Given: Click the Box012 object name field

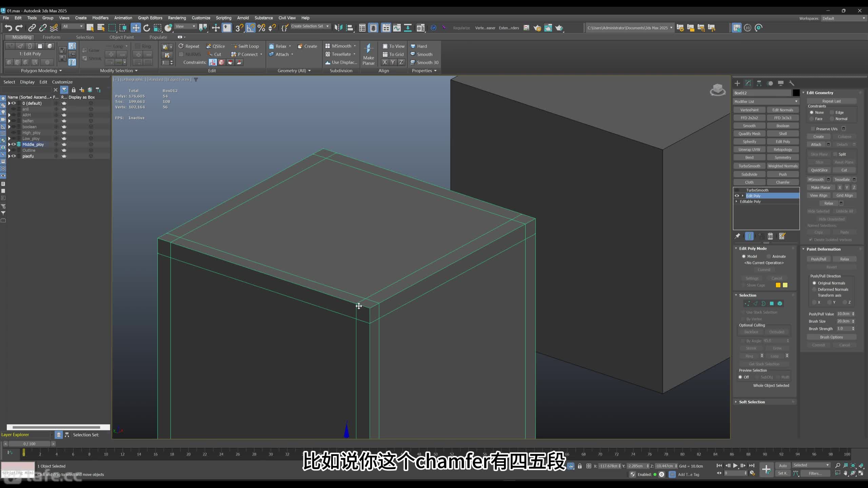Looking at the screenshot, I should pyautogui.click(x=763, y=93).
